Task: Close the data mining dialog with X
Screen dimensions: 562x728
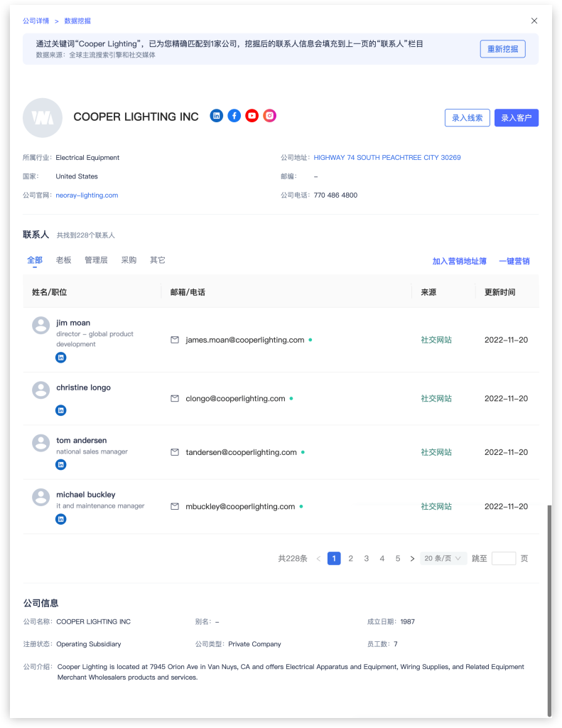Action: coord(534,21)
